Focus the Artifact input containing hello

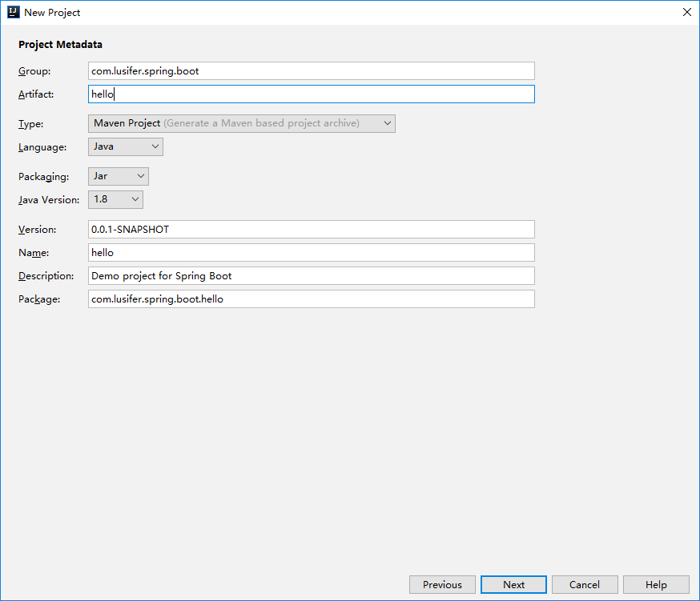[311, 94]
